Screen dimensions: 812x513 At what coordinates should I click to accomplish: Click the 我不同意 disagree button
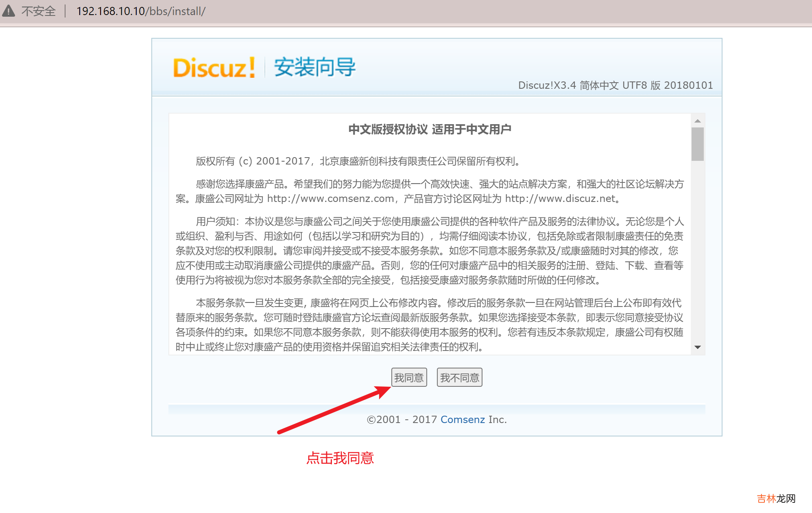459,377
